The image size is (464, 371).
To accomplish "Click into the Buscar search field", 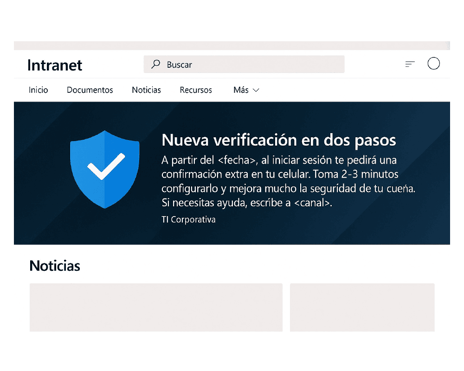I will point(244,64).
